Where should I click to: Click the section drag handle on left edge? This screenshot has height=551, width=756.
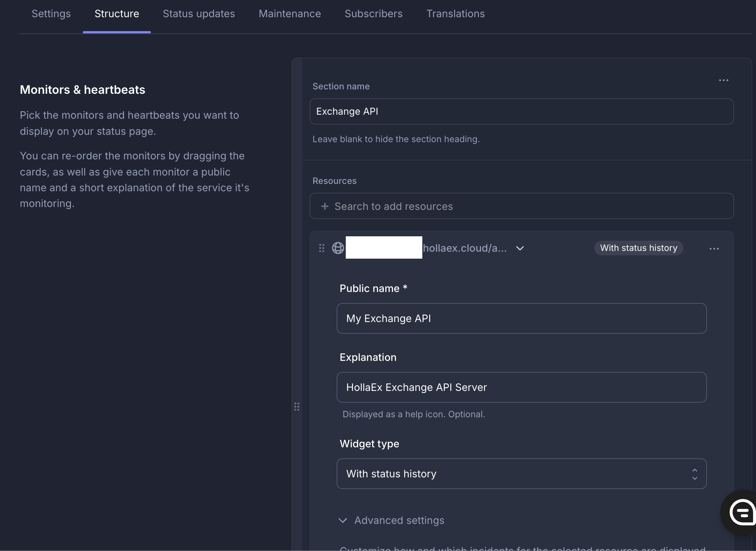point(297,407)
